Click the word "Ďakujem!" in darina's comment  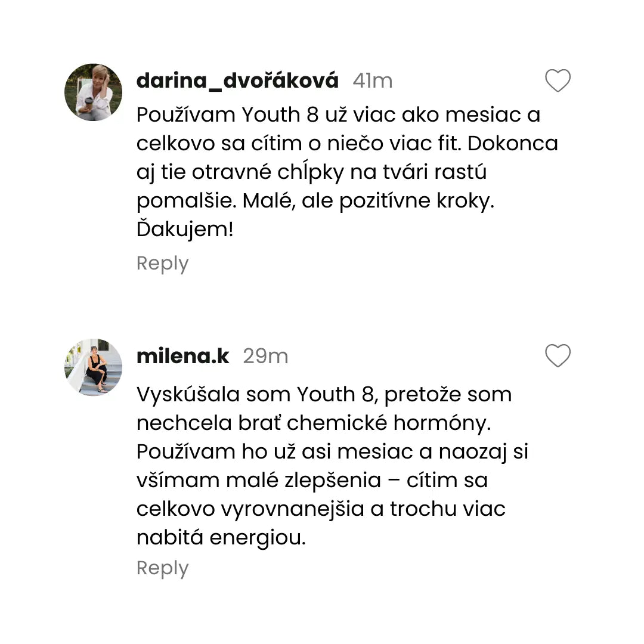[185, 230]
